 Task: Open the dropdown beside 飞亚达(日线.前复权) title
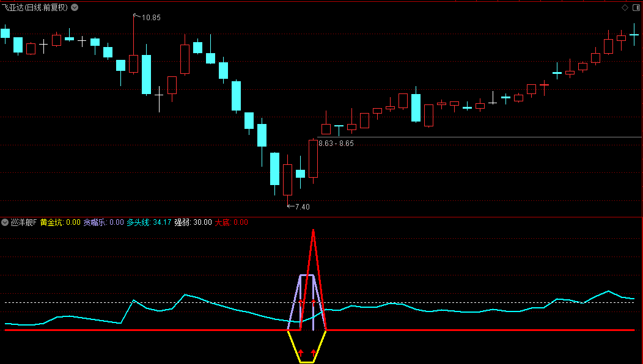[75, 7]
